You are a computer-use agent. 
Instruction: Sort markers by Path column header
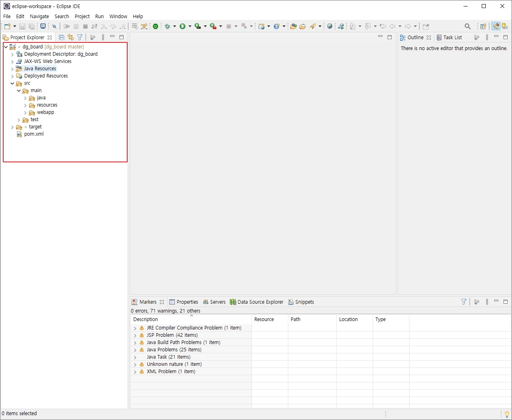pyautogui.click(x=312, y=319)
